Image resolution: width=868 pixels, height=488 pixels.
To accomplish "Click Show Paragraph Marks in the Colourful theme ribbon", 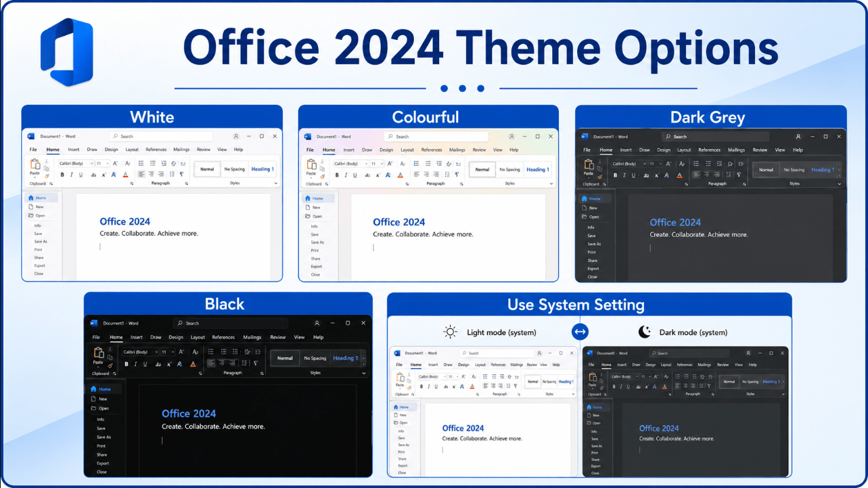I will tap(457, 174).
